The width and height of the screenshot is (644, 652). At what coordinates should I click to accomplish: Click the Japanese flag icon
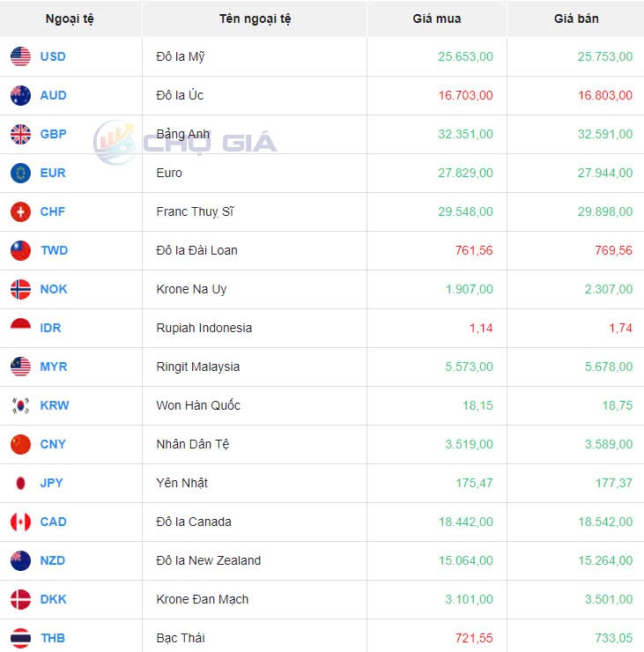[20, 483]
